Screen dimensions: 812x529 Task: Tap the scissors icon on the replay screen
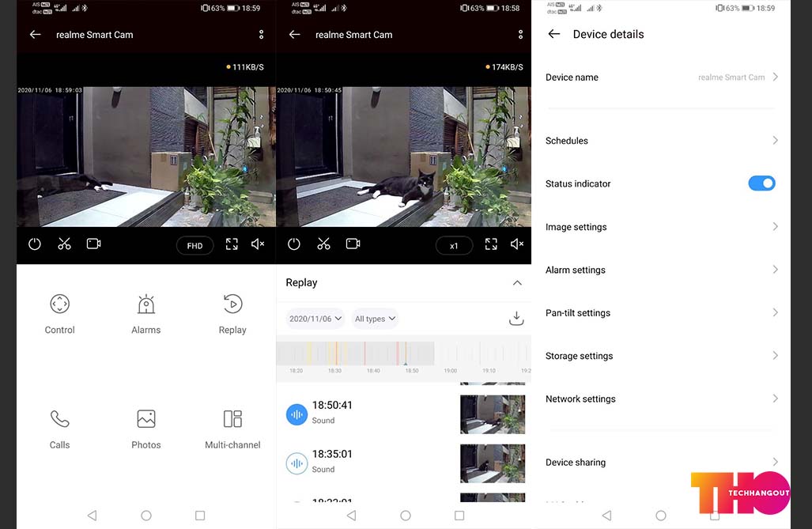323,244
